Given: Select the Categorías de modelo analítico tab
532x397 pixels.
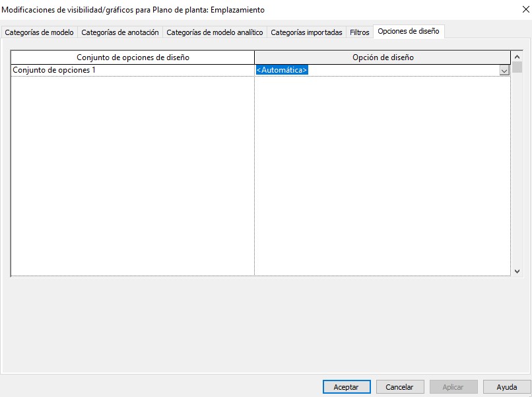Looking at the screenshot, I should 215,32.
